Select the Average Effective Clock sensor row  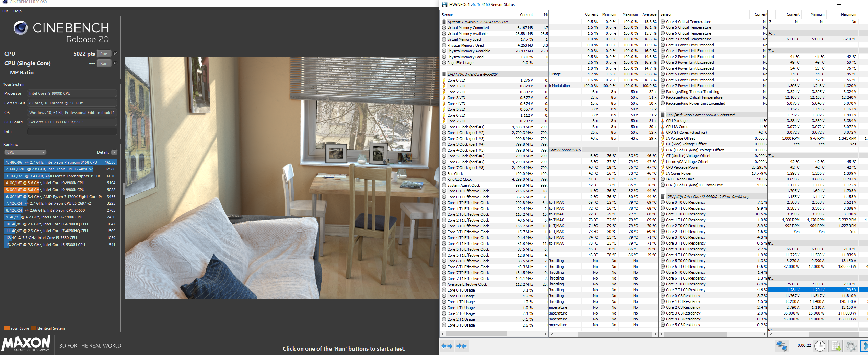point(494,284)
